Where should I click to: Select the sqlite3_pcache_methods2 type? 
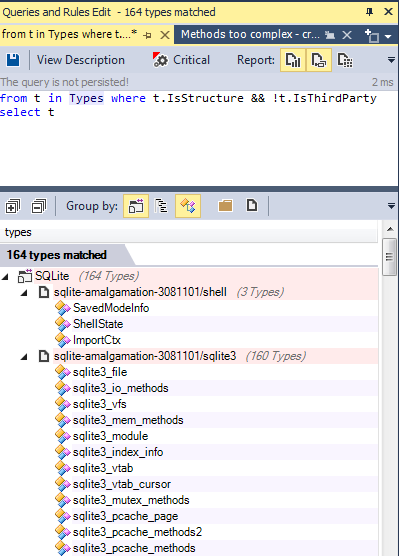(138, 532)
